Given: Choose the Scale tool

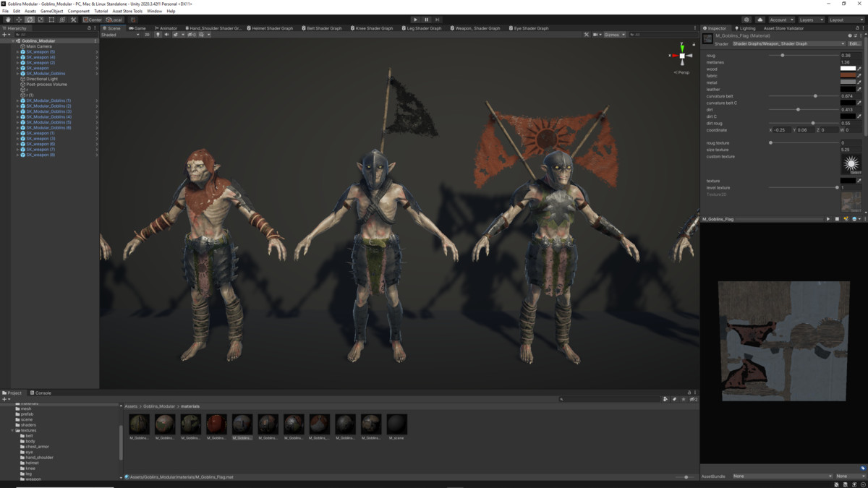Looking at the screenshot, I should point(41,20).
